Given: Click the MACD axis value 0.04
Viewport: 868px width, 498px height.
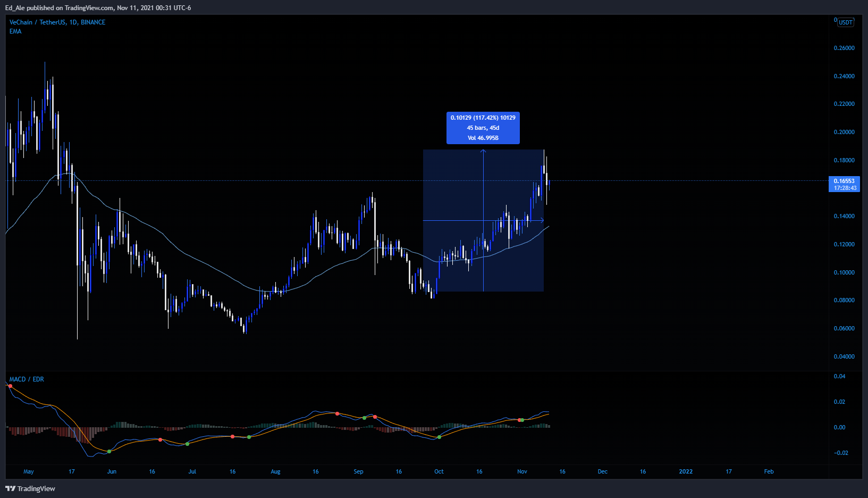Looking at the screenshot, I should [x=839, y=376].
